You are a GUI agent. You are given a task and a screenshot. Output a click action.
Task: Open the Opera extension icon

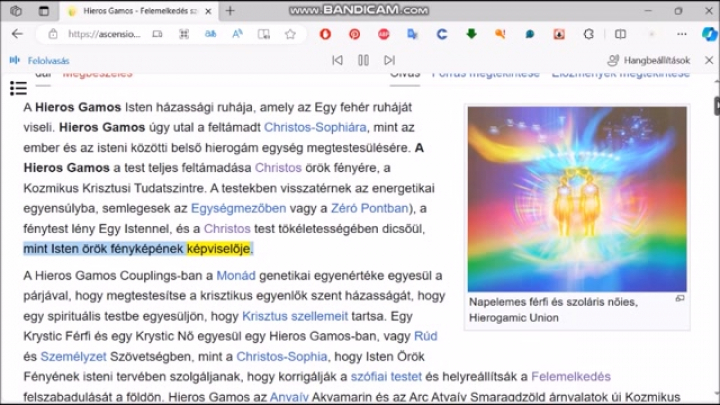click(x=325, y=34)
